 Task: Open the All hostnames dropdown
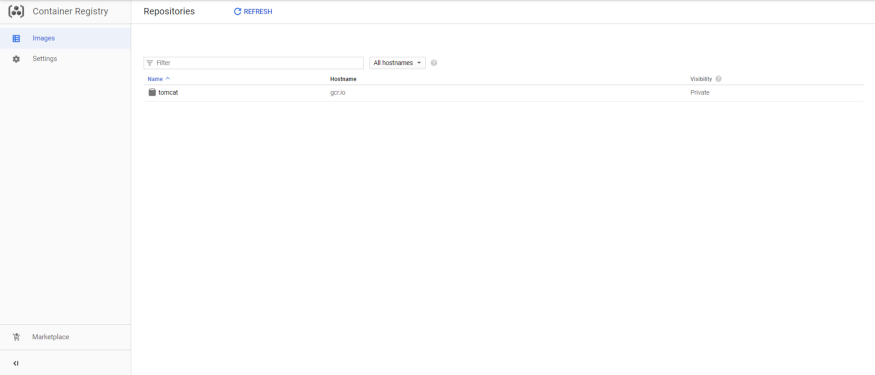397,63
